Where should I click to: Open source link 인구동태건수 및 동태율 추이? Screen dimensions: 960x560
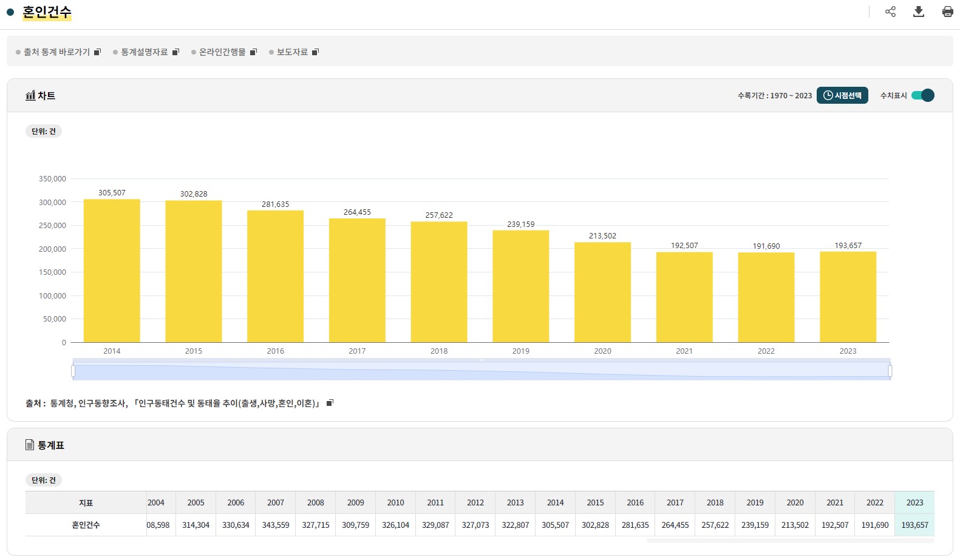tap(227, 403)
